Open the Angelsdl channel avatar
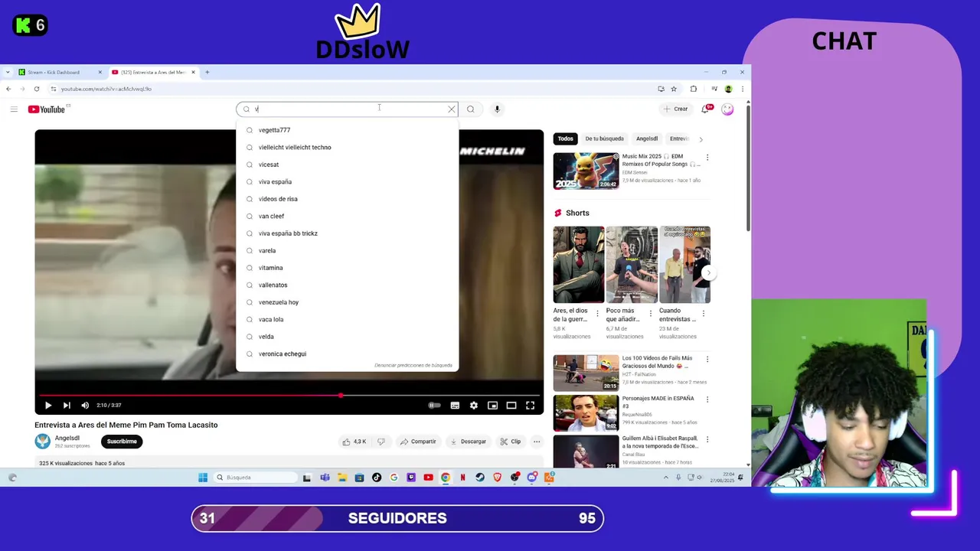 tap(42, 441)
